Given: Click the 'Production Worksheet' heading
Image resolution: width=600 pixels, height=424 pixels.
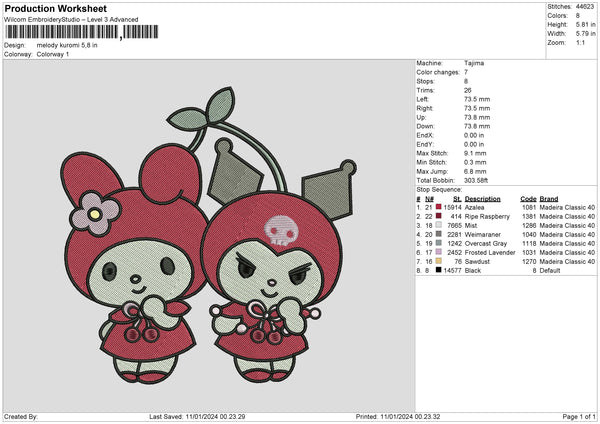Looking at the screenshot, I should (56, 8).
